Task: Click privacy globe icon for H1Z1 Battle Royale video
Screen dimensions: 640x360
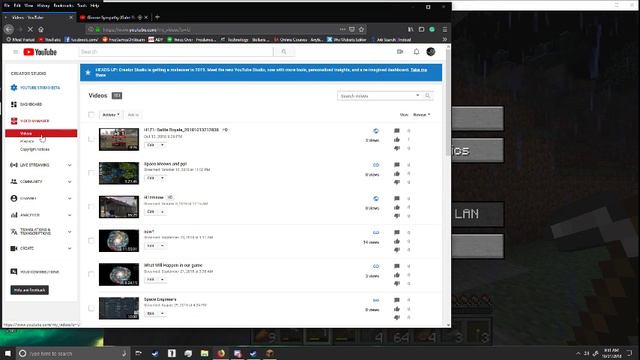Action: click(x=376, y=131)
